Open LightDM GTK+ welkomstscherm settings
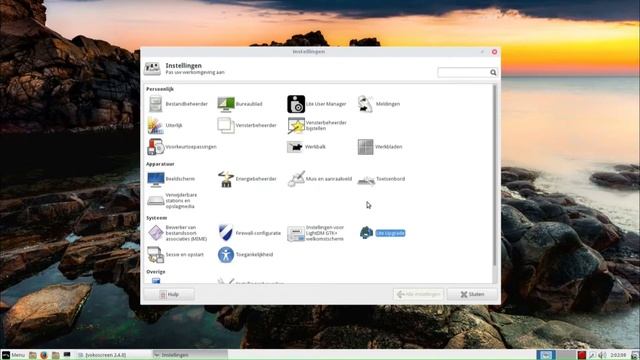This screenshot has height=360, width=640. pos(296,233)
